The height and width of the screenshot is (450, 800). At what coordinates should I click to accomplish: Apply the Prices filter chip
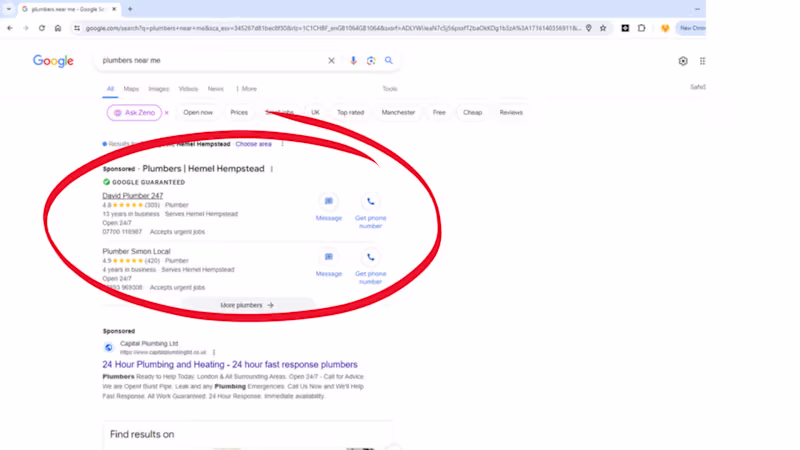point(239,113)
